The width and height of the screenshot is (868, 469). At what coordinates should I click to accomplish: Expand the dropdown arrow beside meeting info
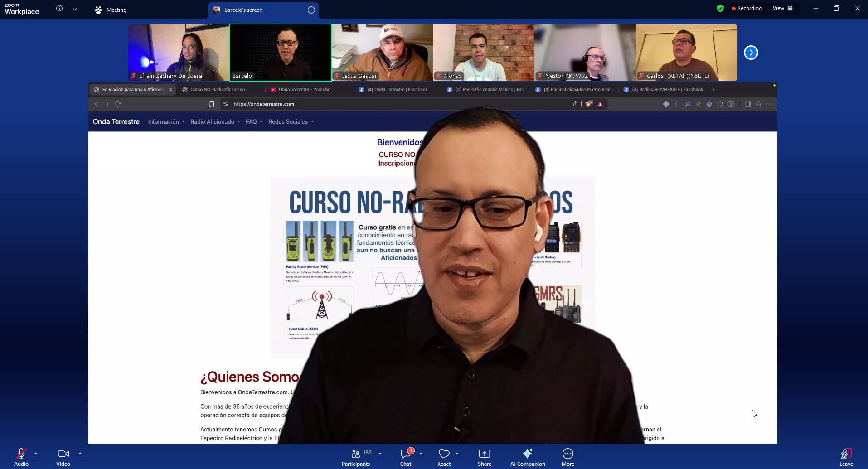(x=75, y=9)
